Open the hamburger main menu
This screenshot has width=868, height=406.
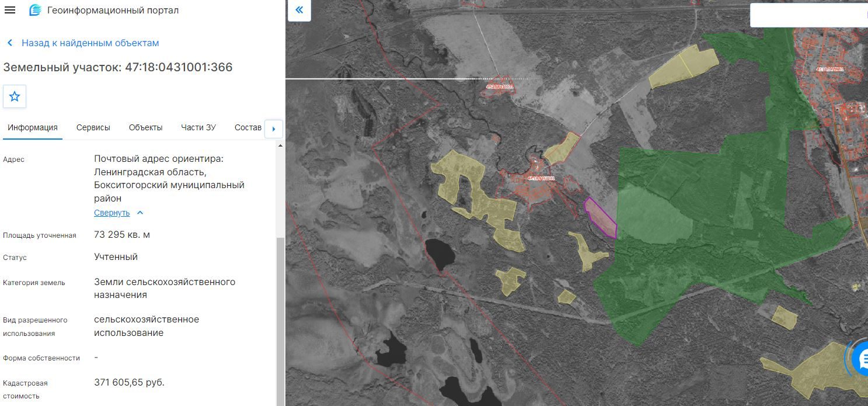10,10
